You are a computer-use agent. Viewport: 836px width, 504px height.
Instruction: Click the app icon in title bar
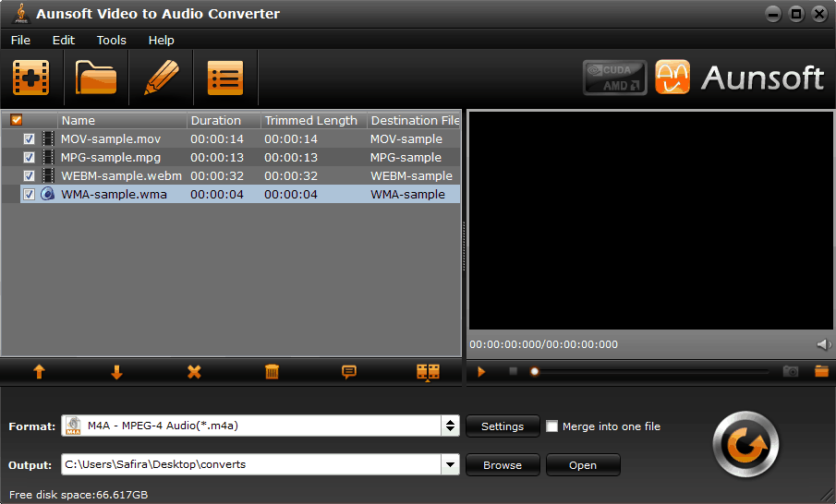(21, 14)
